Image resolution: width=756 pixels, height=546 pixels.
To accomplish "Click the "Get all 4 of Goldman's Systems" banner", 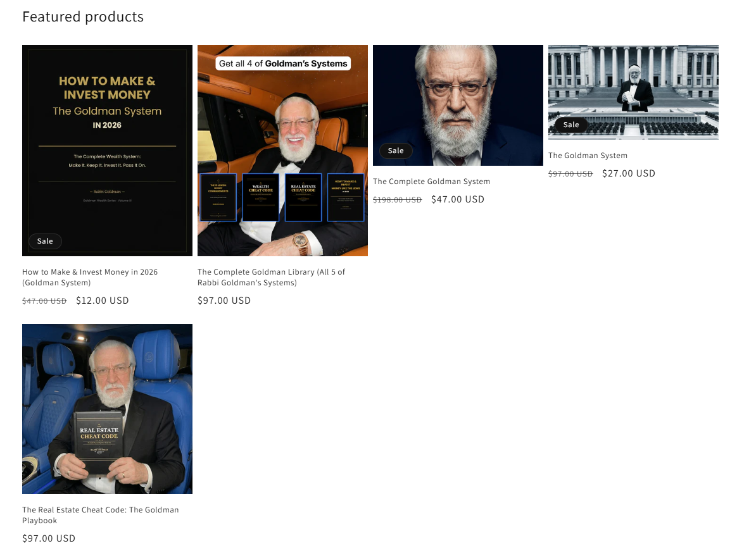I will 282,63.
